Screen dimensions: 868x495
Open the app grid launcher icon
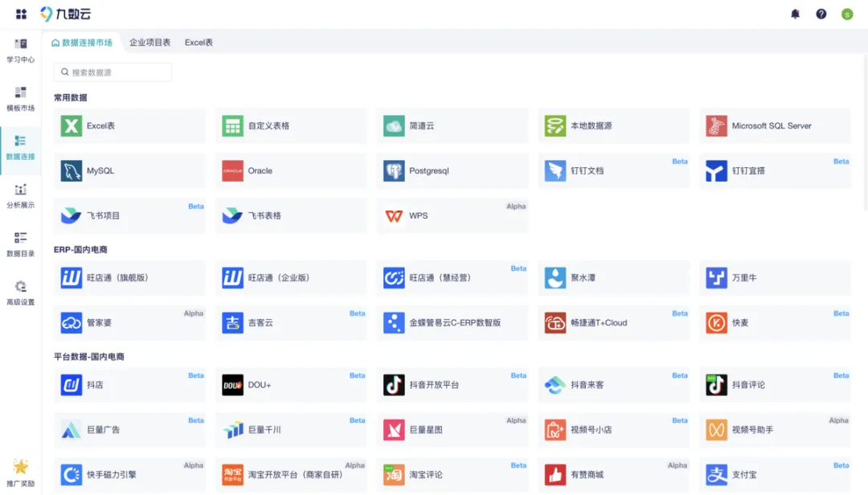tap(21, 14)
